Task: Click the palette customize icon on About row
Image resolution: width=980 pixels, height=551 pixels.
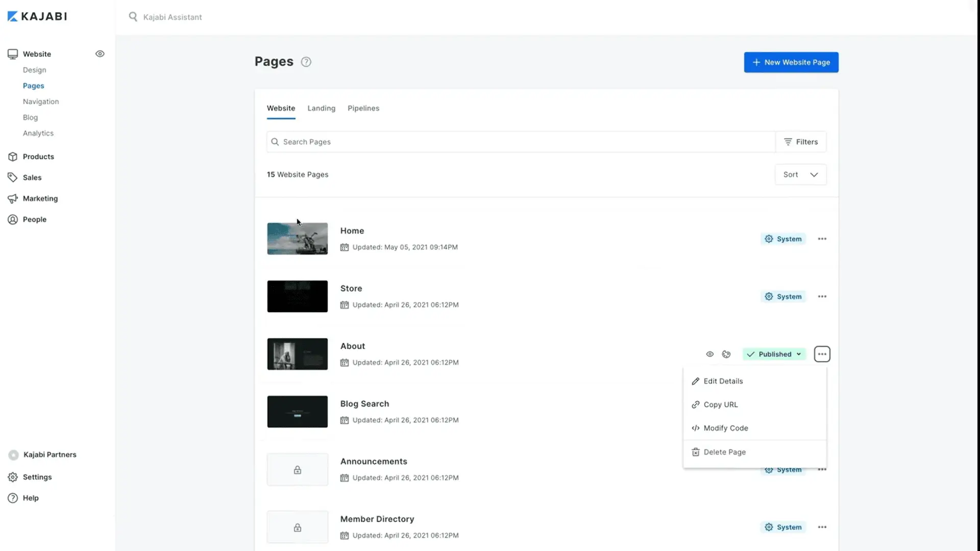Action: 726,354
